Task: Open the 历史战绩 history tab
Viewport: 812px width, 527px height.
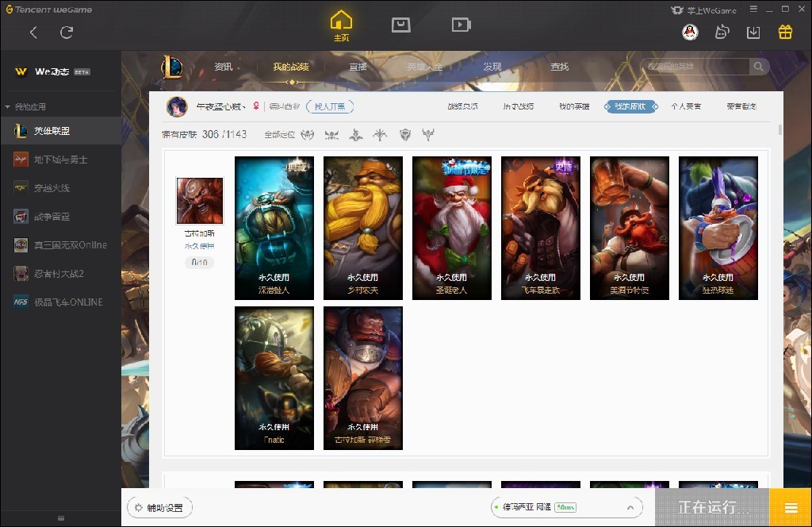Action: pyautogui.click(x=519, y=106)
